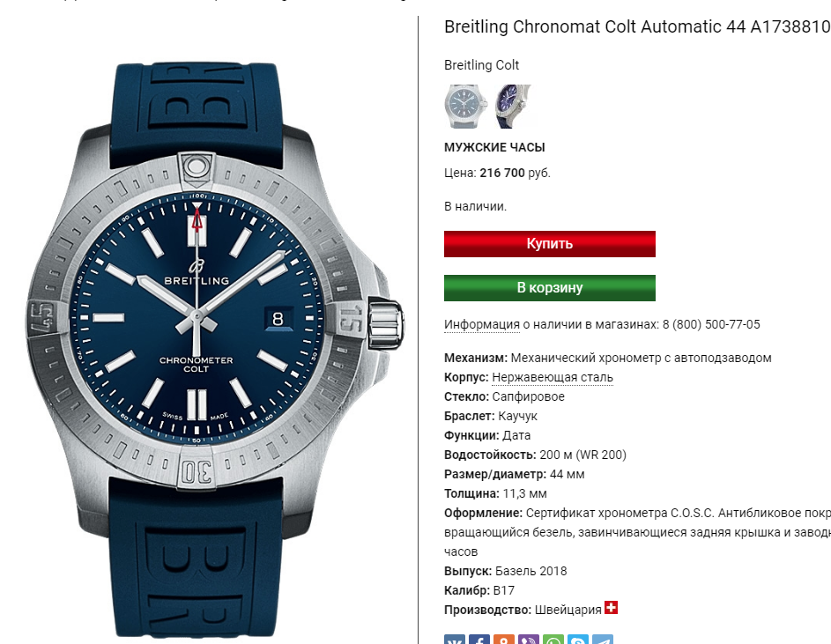This screenshot has height=644, width=831.
Task: Share via the Odnoklassniki icon
Action: [503, 640]
